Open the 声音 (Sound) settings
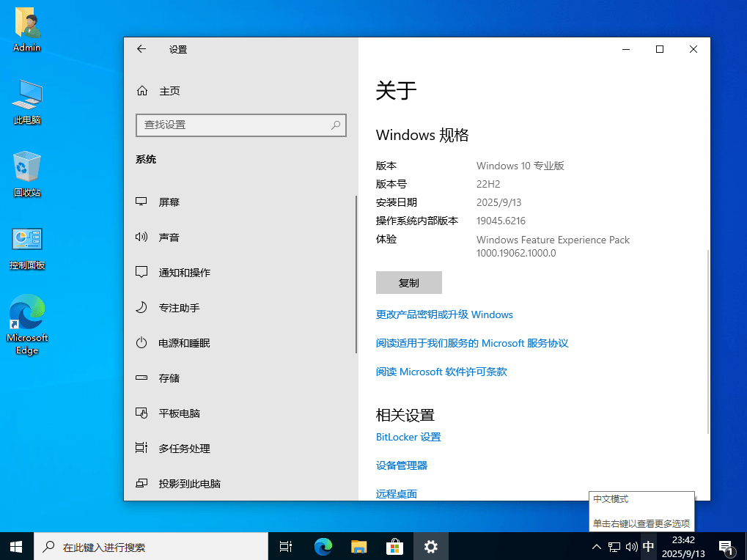 tap(169, 237)
